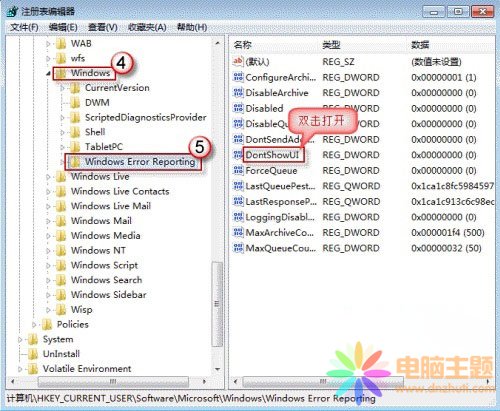Screen dimensions: 500x411
Task: Select the DontShowUI value name
Action: coord(272,155)
